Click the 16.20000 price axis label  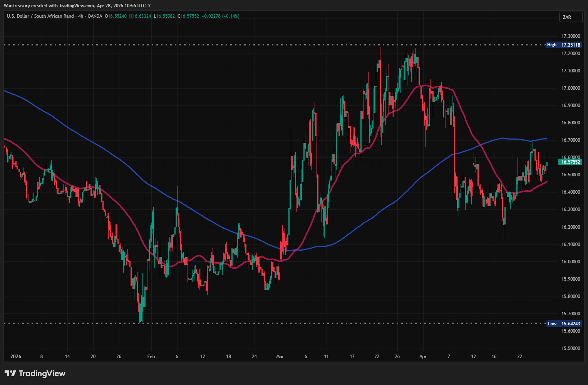571,227
